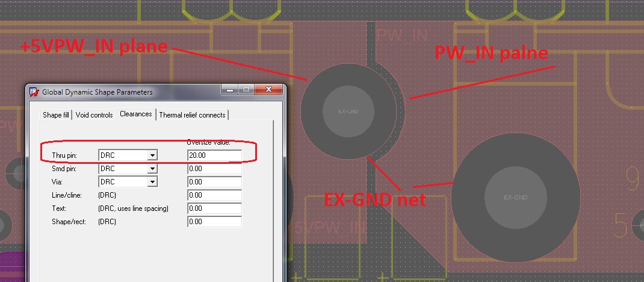Screen dimensions: 644x282
Task: Minimize the Global Dynamic Shape Parameters dialog
Action: [229, 90]
